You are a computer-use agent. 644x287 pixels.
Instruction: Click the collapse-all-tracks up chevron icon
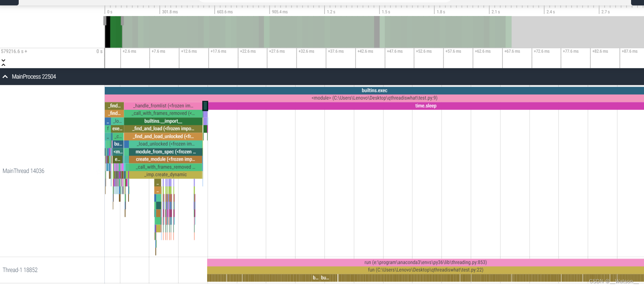tap(3, 65)
